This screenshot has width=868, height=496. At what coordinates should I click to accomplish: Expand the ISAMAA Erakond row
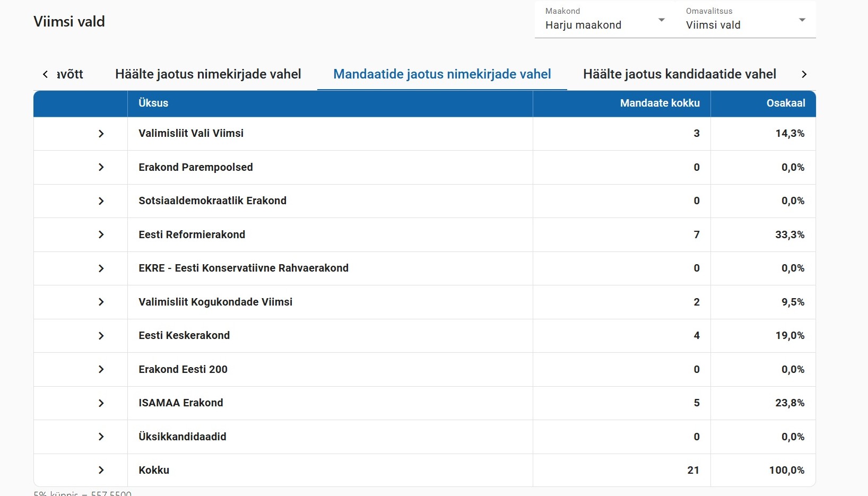coord(101,403)
